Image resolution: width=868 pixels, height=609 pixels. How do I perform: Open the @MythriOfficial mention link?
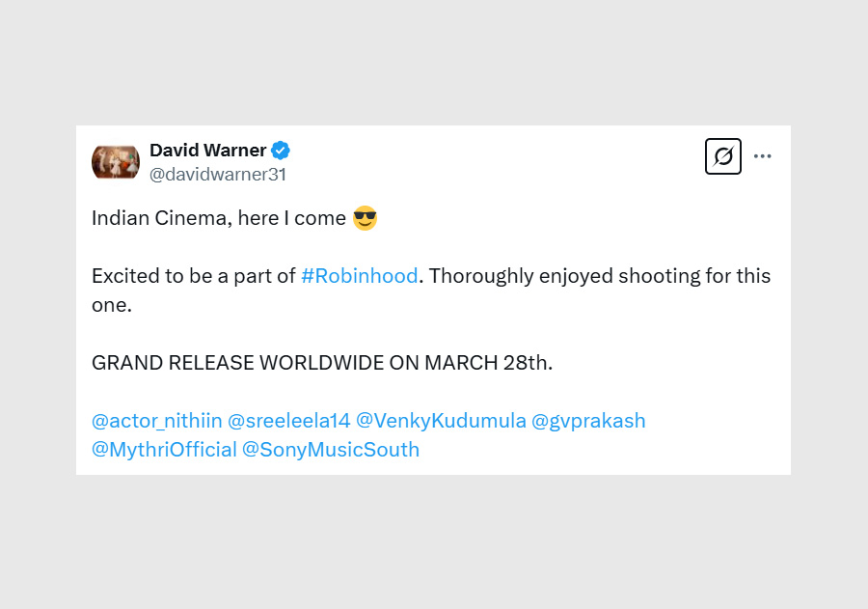pos(164,450)
